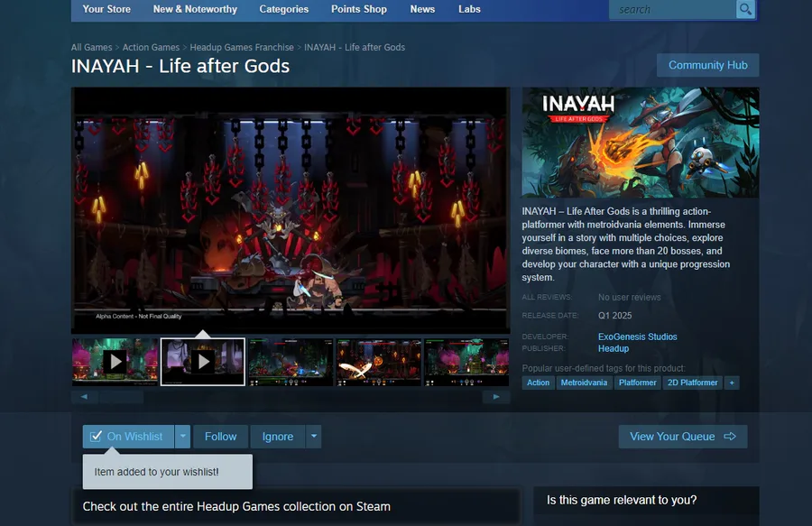
Task: Click INAYAH - Life after Gods breadcrumb
Action: [x=355, y=47]
